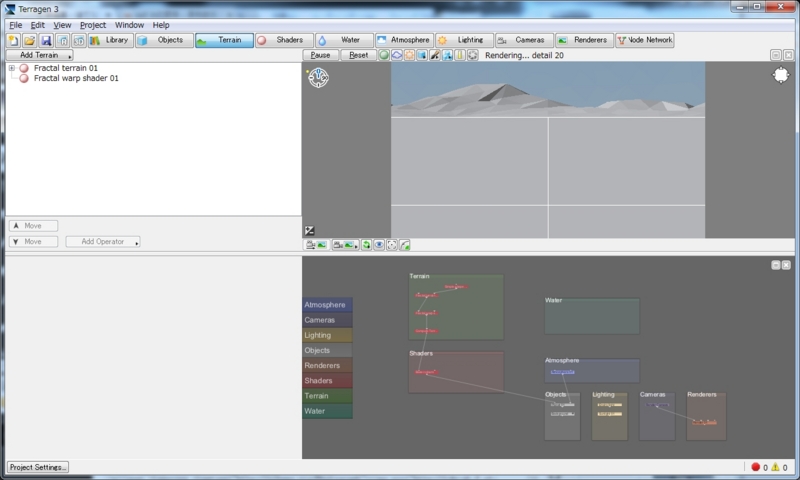Select Fractal terrain 01 in the list
800x480 pixels.
coord(65,68)
